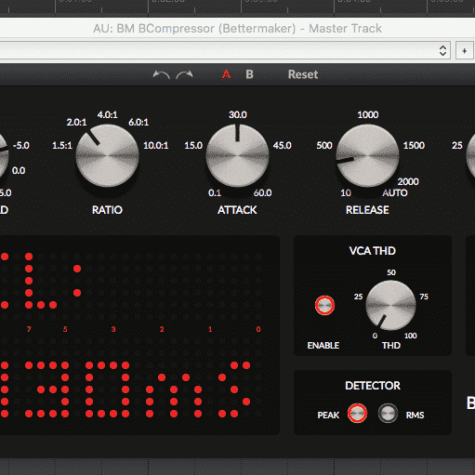Click the 75 THD scale label
Viewport: 475px width, 475px height.
point(424,297)
